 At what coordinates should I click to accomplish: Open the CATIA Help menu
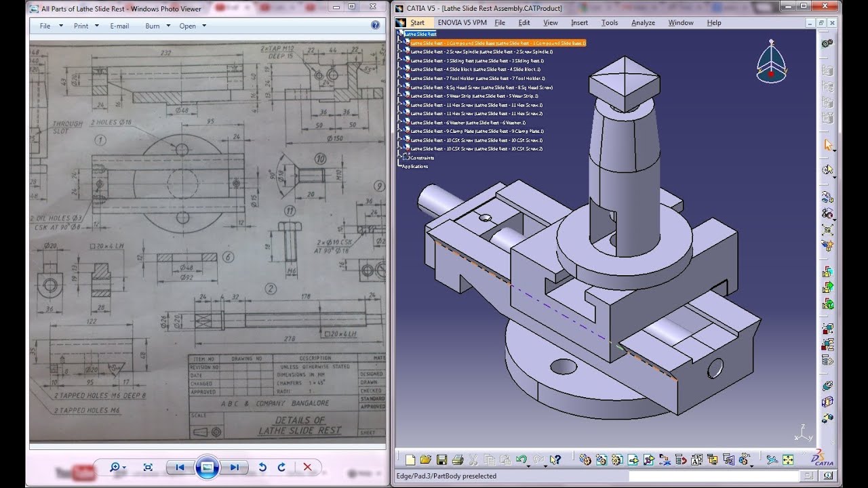click(714, 22)
